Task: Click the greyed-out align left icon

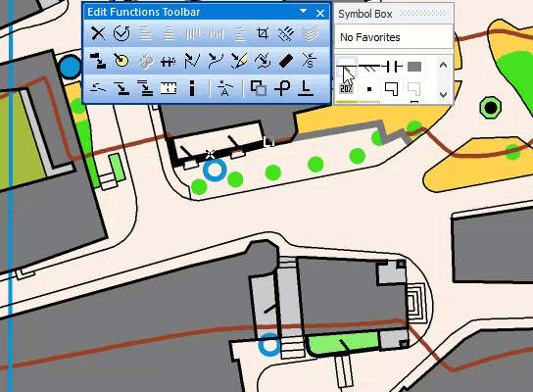Action: [146, 33]
